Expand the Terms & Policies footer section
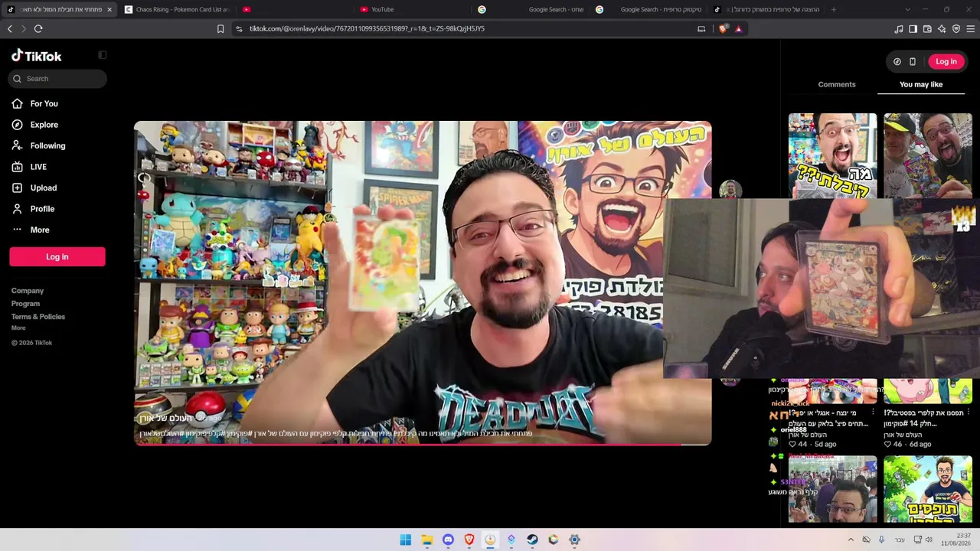Screen dimensions: 980x551 tap(38, 317)
